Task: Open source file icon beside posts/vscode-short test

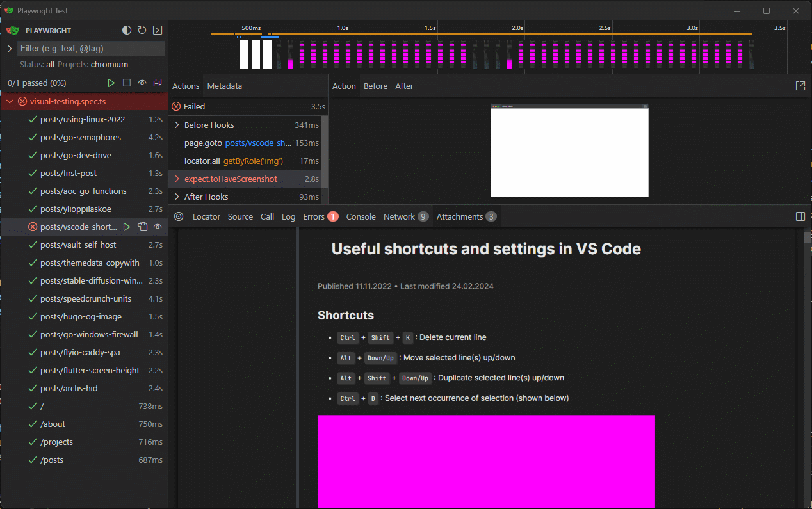Action: point(142,227)
